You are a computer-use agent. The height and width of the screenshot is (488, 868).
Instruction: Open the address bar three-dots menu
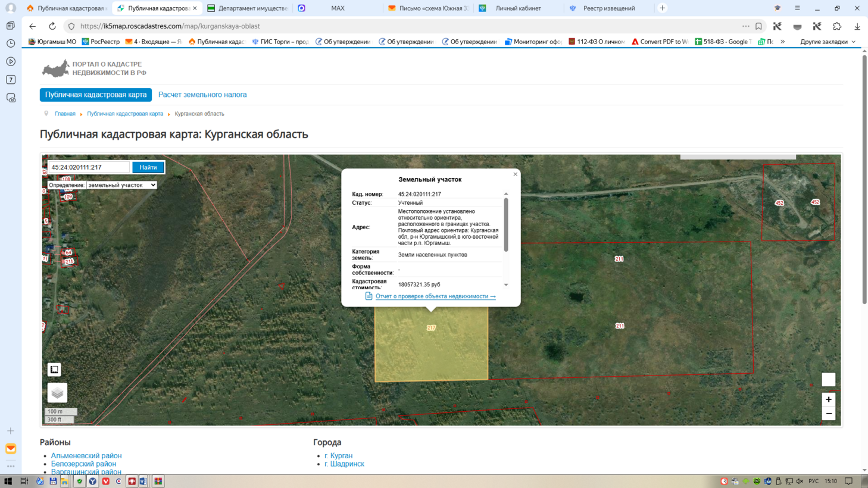(746, 26)
